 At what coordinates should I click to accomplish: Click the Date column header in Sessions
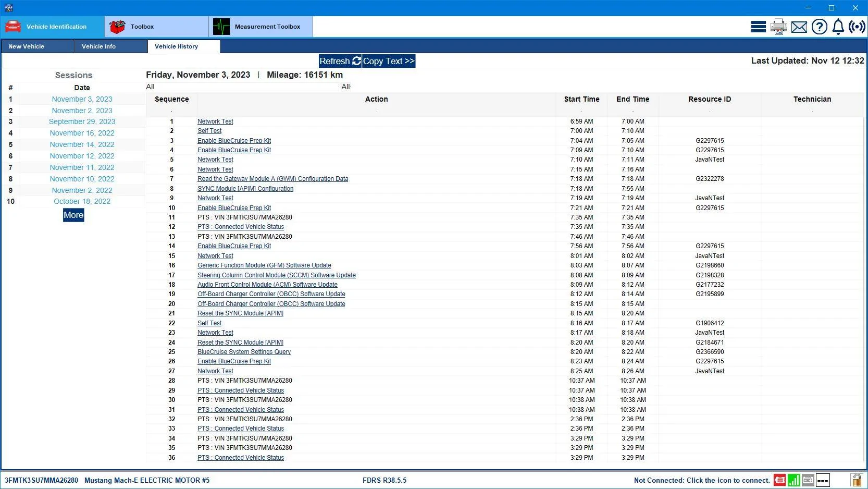[82, 88]
